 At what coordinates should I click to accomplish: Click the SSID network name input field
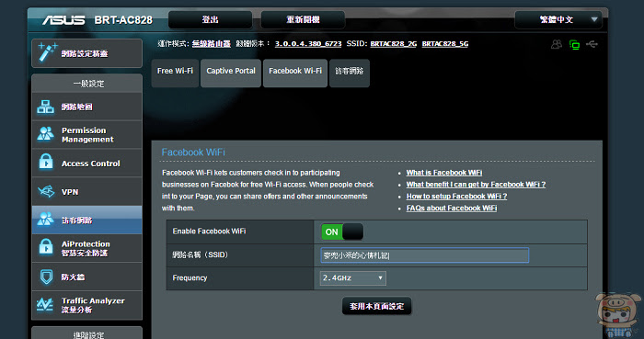(424, 255)
